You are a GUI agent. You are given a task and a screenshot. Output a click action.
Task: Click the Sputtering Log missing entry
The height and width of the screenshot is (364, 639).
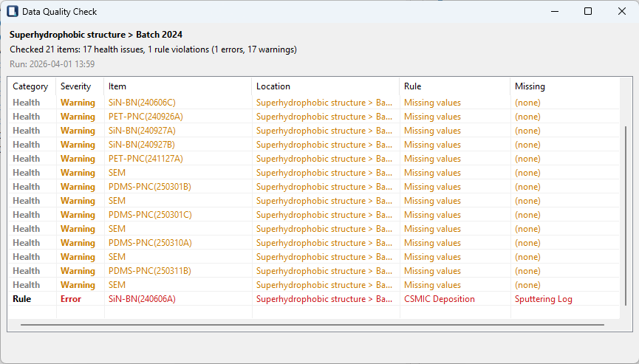click(544, 299)
